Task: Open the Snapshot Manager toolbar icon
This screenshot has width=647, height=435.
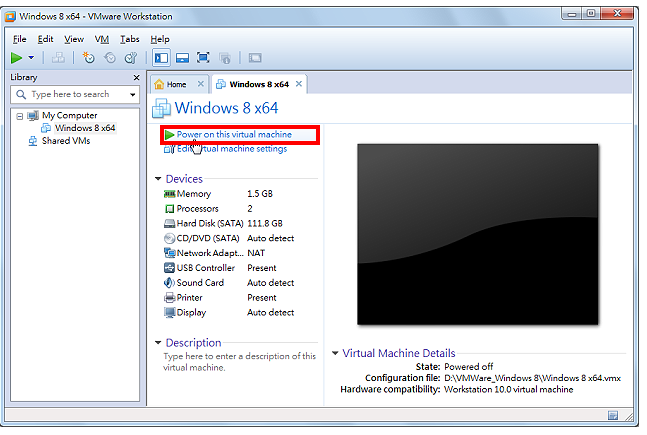Action: coord(131,58)
